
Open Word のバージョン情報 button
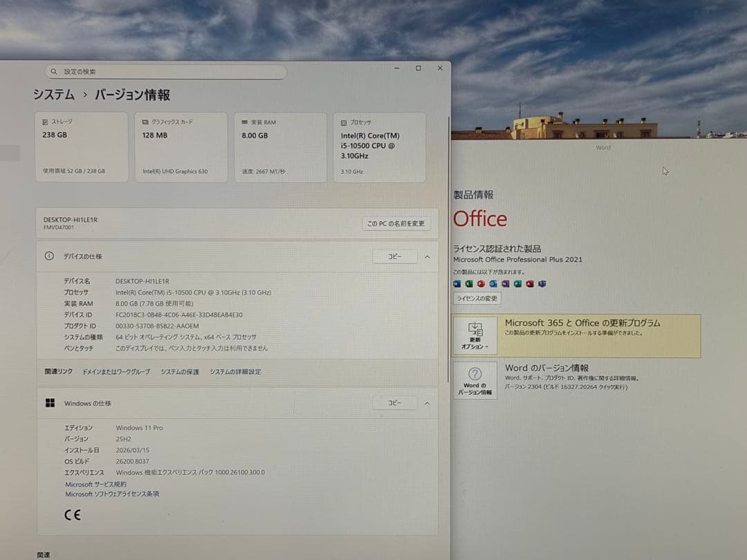pos(475,381)
